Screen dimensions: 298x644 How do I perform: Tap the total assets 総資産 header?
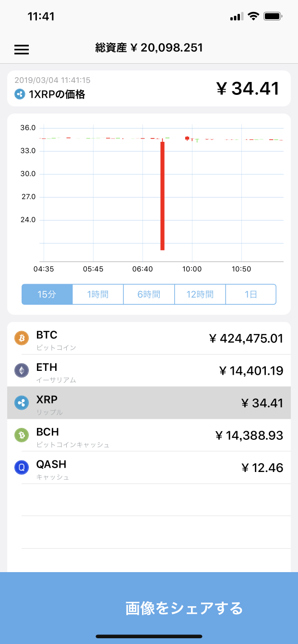click(149, 47)
